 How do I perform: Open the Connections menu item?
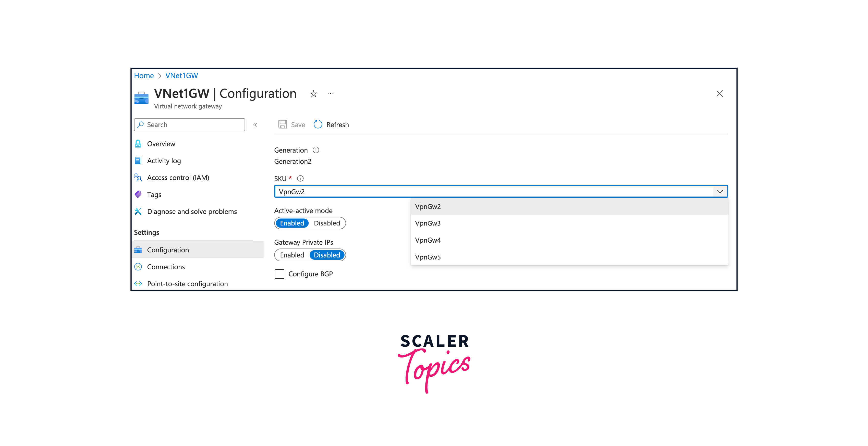pos(166,266)
